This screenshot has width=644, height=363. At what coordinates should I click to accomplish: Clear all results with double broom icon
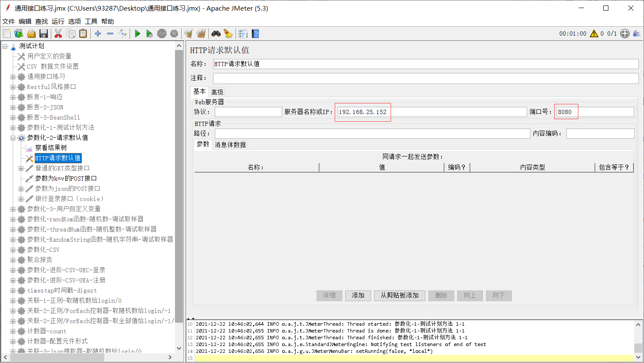201,34
